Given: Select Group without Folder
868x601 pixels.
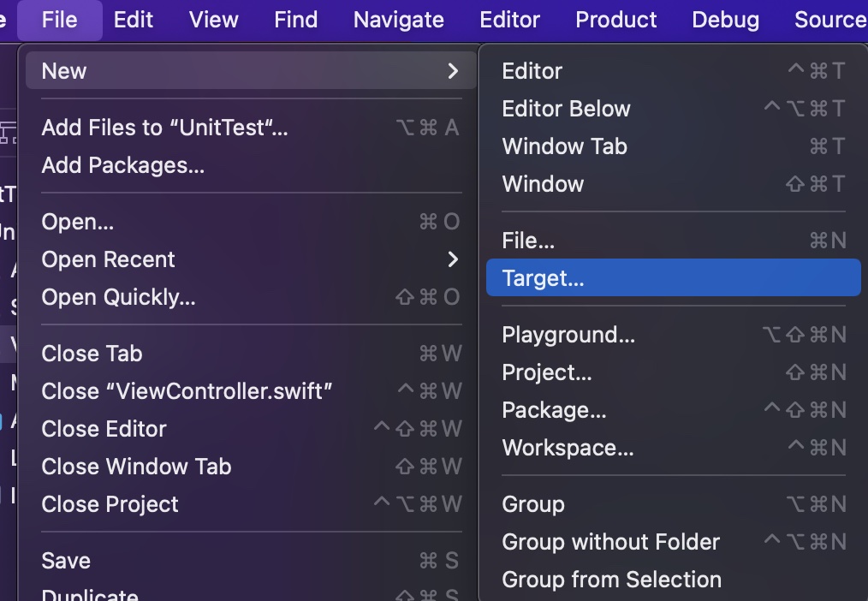Looking at the screenshot, I should 610,542.
